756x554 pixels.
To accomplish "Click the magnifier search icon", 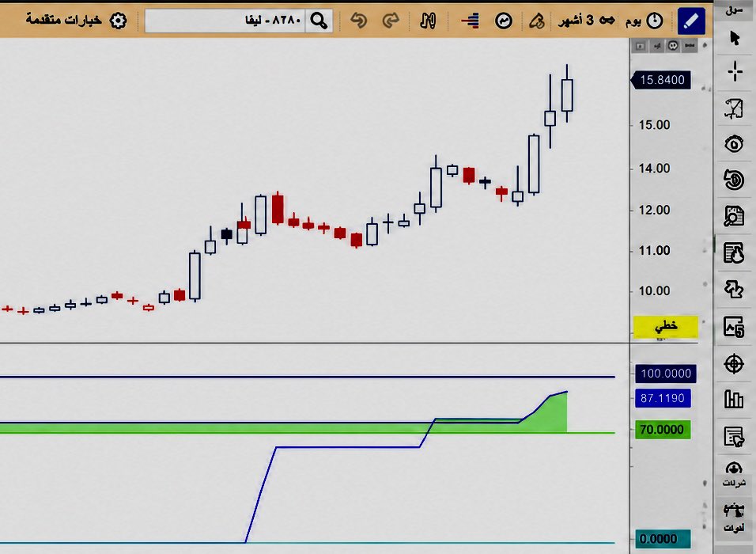I will click(x=319, y=21).
